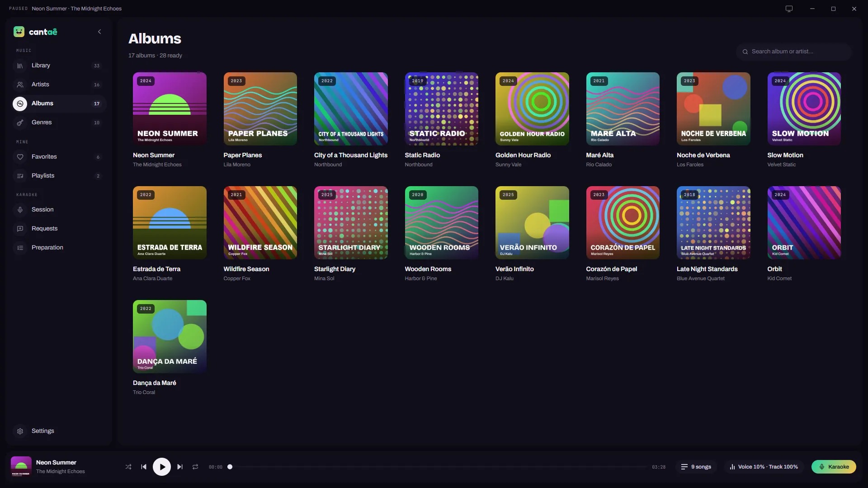Click the Estrada de Terra album title
This screenshot has height=488, width=868.
click(x=156, y=269)
